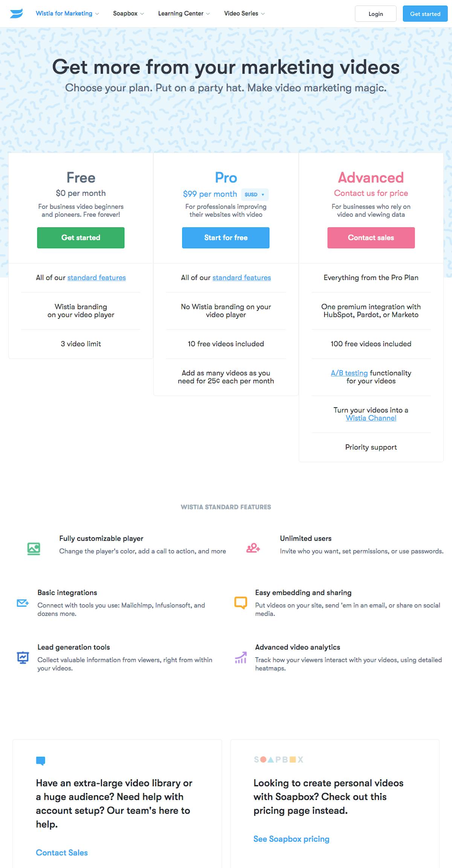Screen dimensions: 452x868
Task: Click Contact sales on the Advanced plan
Action: (371, 238)
